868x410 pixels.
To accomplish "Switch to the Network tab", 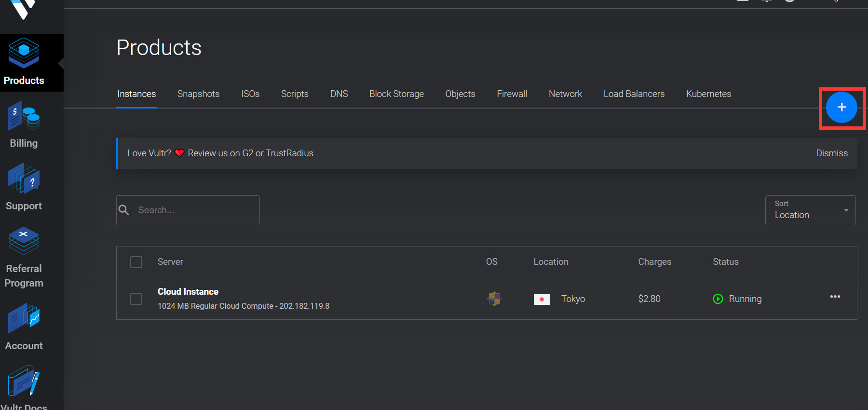I will click(565, 94).
